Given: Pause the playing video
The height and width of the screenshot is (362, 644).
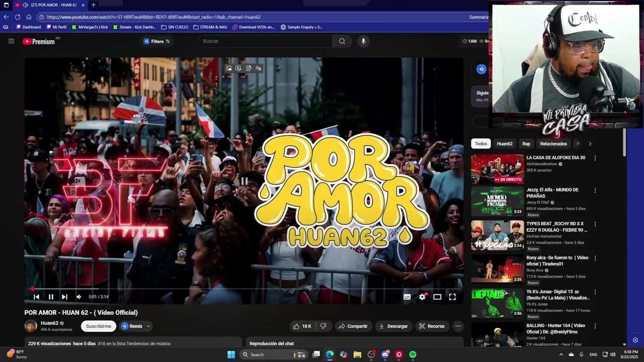Looking at the screenshot, I should pos(51,297).
